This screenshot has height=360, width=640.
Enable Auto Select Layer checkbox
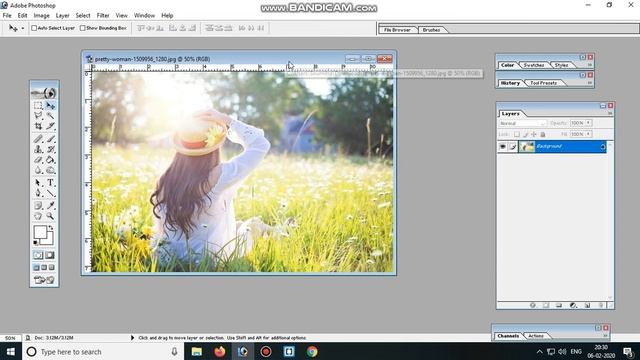34,28
